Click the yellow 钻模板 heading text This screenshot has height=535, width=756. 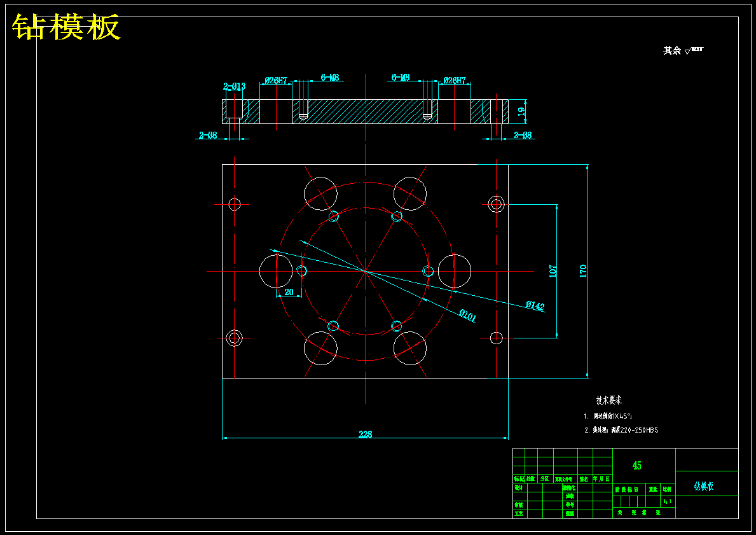coord(66,27)
